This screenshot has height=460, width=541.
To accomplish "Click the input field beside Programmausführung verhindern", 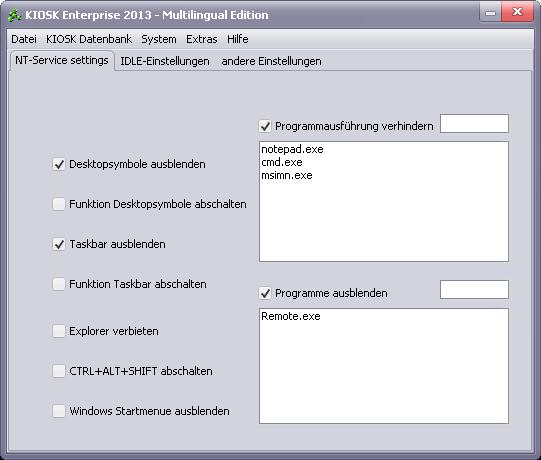I will 474,123.
